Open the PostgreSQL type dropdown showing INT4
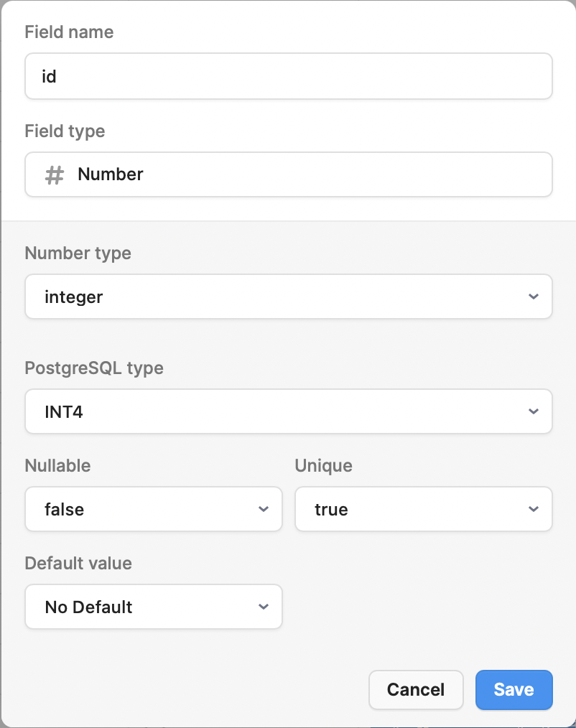 [289, 412]
